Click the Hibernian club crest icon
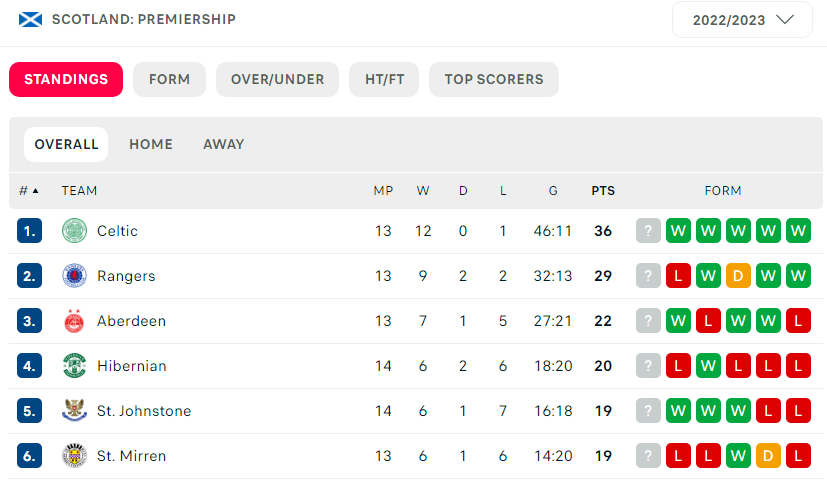 (74, 366)
